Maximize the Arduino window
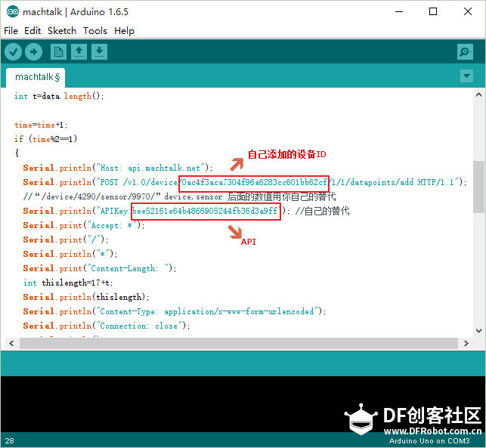The height and width of the screenshot is (448, 486). 433,12
